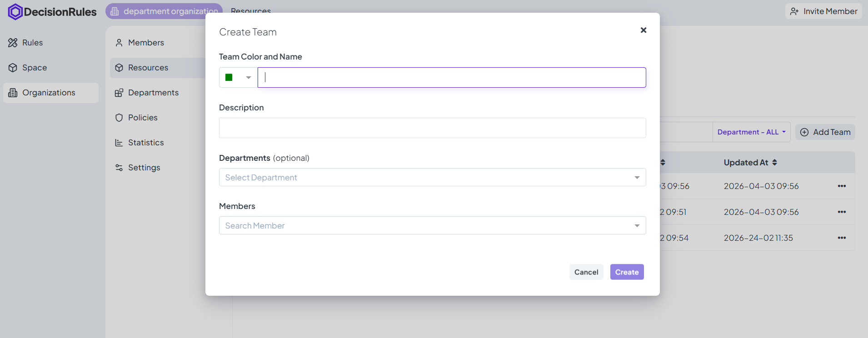Image resolution: width=868 pixels, height=338 pixels.
Task: Cancel team creation
Action: click(586, 272)
